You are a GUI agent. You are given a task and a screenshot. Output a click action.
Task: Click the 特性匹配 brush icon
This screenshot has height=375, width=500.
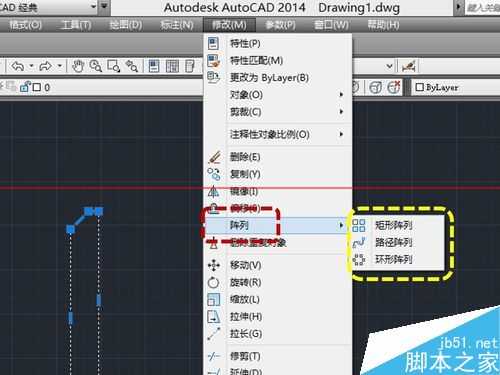pyautogui.click(x=213, y=60)
